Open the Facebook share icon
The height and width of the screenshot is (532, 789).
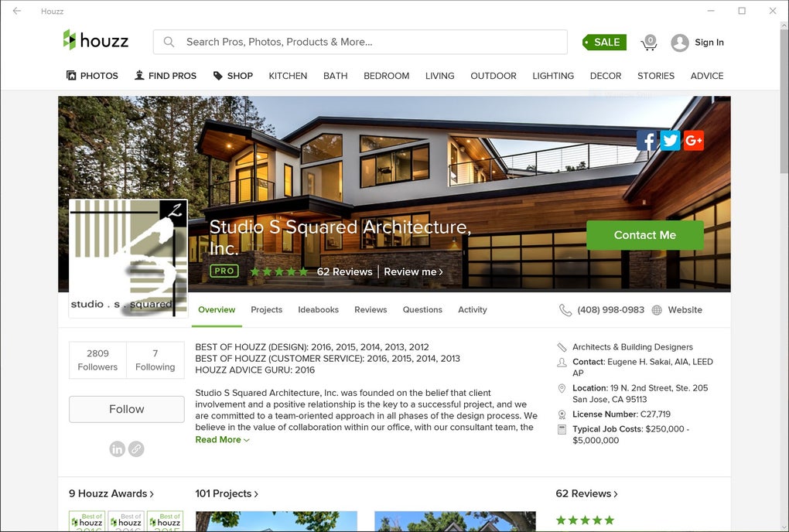(x=647, y=140)
